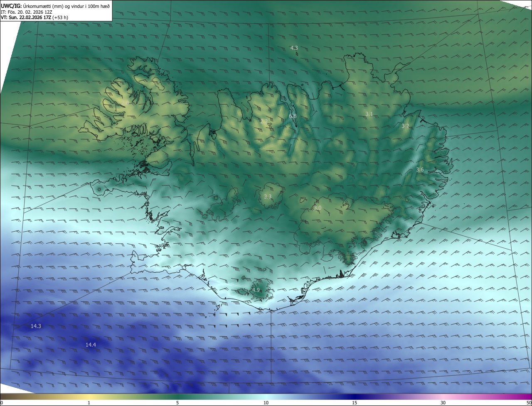Click the 6.8 precipitation value label
This screenshot has height=406, width=532.
pyautogui.click(x=293, y=116)
